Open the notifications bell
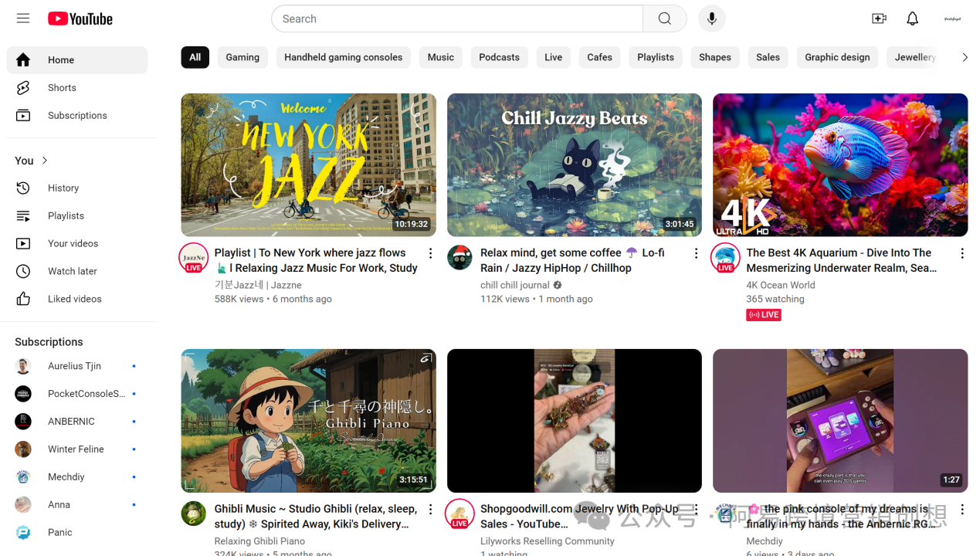The height and width of the screenshot is (556, 980). [x=912, y=19]
